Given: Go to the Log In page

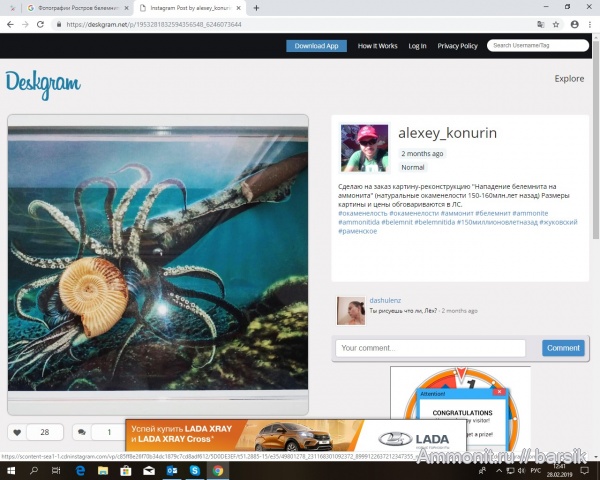Looking at the screenshot, I should [417, 46].
